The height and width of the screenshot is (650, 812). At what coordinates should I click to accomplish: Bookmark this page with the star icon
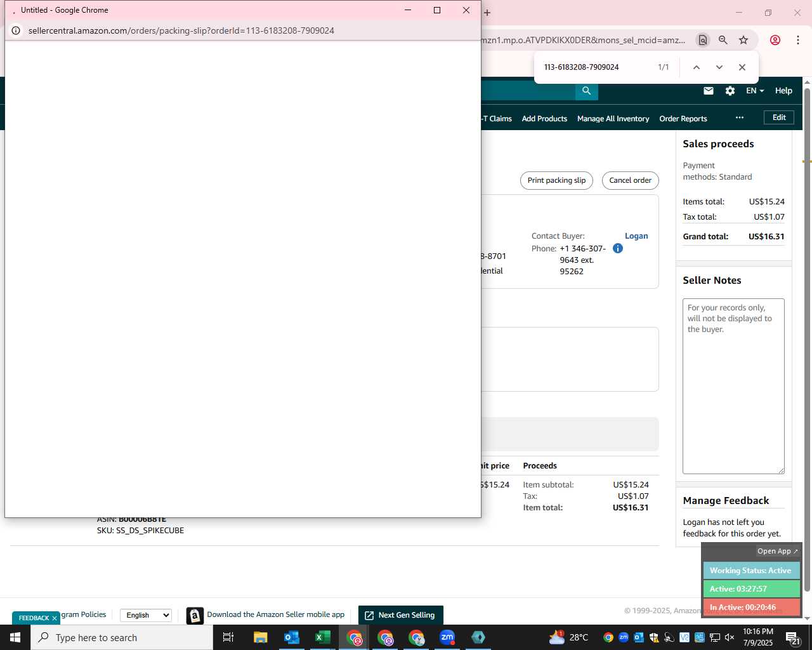pyautogui.click(x=743, y=40)
